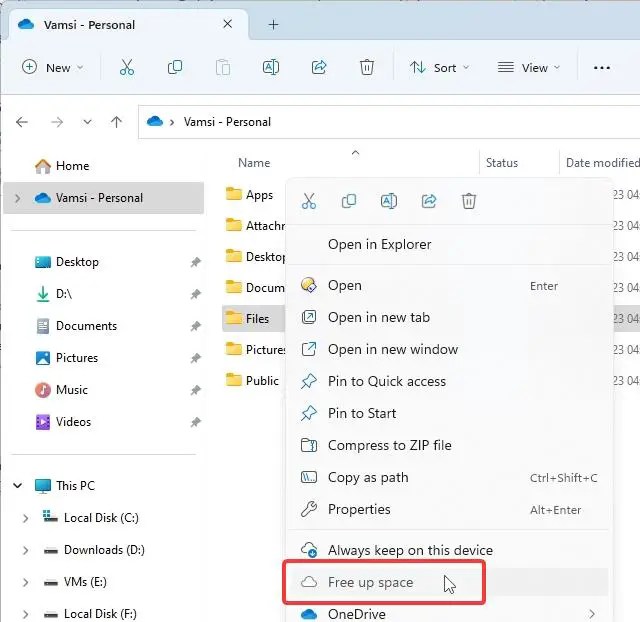This screenshot has width=640, height=622.
Task: Select Downloads (D:) in the sidebar
Action: point(94,550)
